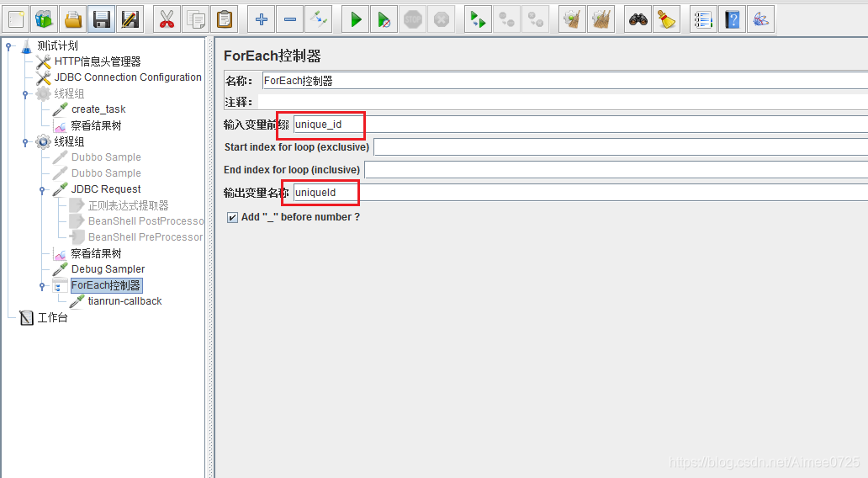Viewport: 868px width, 478px height.
Task: Toggle Add "_" before number checkbox
Action: tap(232, 217)
